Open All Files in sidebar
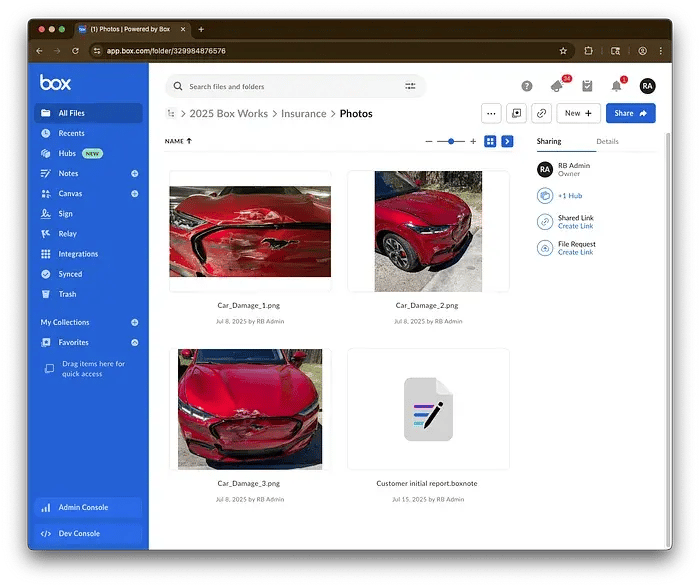This screenshot has width=700, height=587. click(88, 113)
